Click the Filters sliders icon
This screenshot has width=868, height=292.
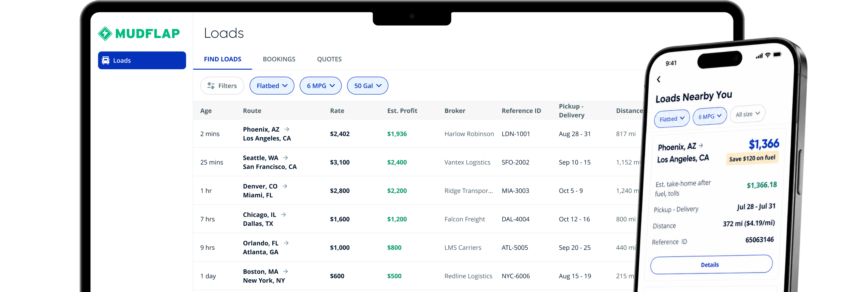[211, 86]
